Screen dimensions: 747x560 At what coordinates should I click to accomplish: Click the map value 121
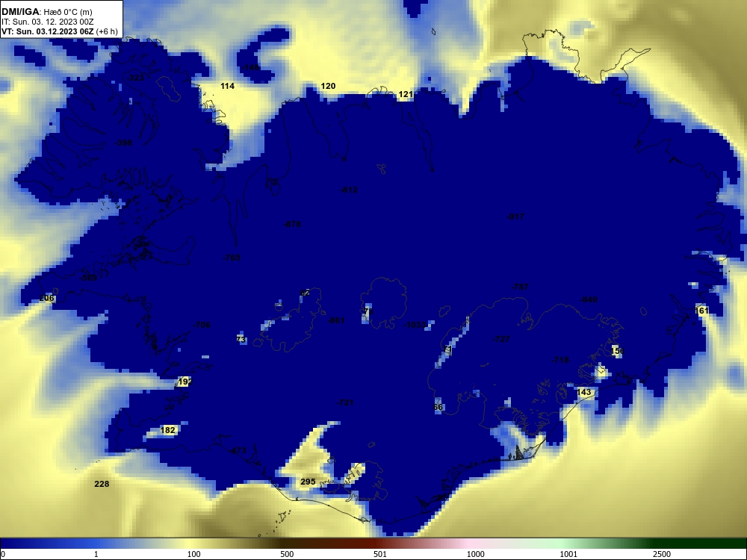point(405,94)
